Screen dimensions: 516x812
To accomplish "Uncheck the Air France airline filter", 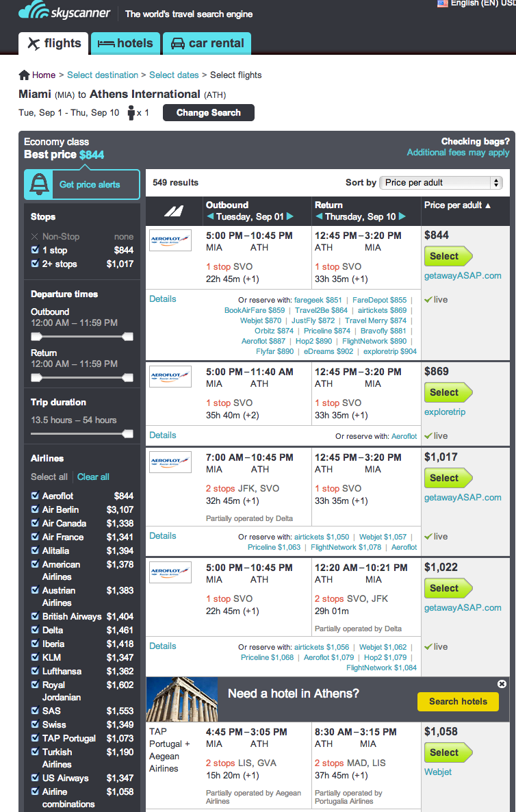I will pyautogui.click(x=35, y=537).
